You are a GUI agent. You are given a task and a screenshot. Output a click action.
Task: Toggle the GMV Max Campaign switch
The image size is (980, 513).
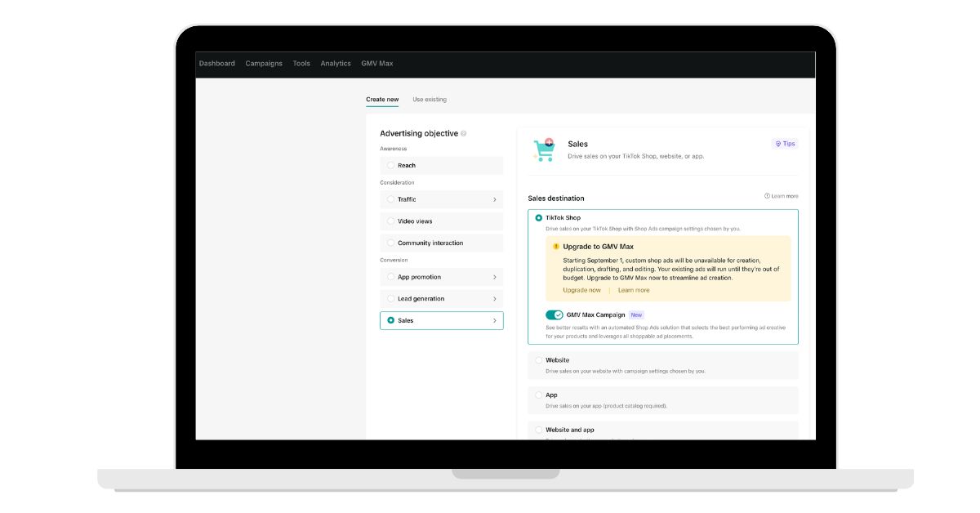(555, 314)
